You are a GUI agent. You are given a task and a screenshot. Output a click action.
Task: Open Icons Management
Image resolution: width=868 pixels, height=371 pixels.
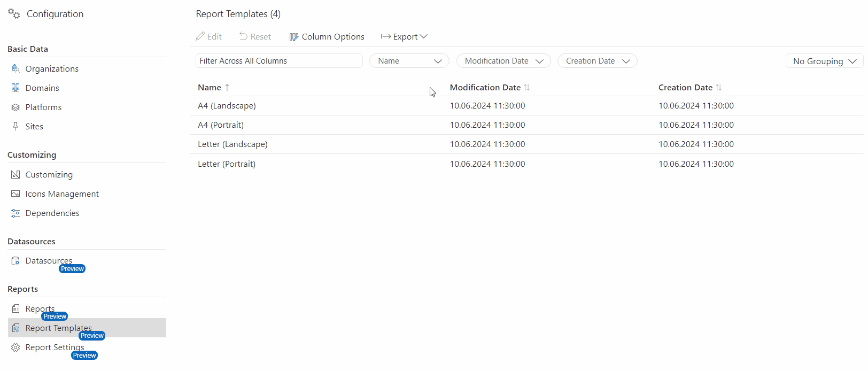(62, 194)
